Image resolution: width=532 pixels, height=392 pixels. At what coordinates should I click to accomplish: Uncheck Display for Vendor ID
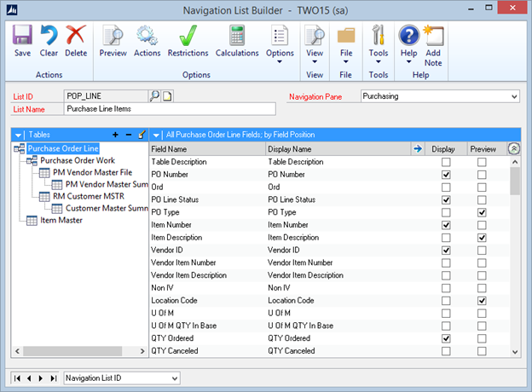446,251
